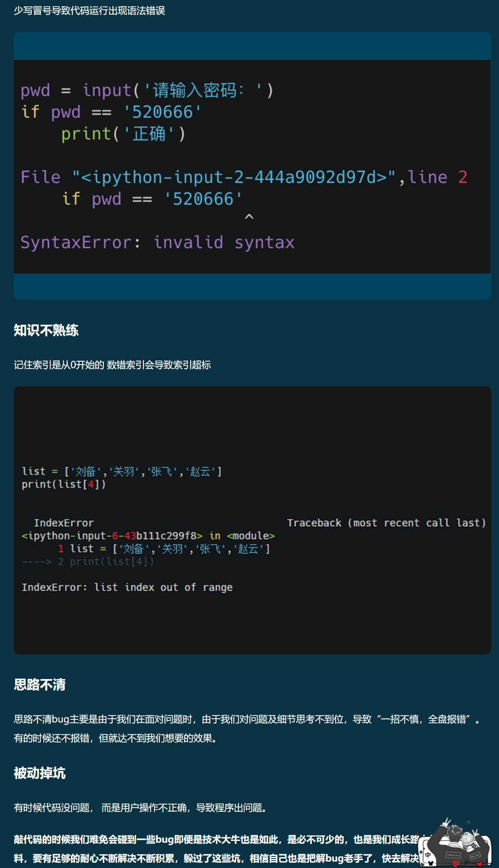Open the SyntaxError code screenshot image
The height and width of the screenshot is (868, 499).
click(252, 166)
